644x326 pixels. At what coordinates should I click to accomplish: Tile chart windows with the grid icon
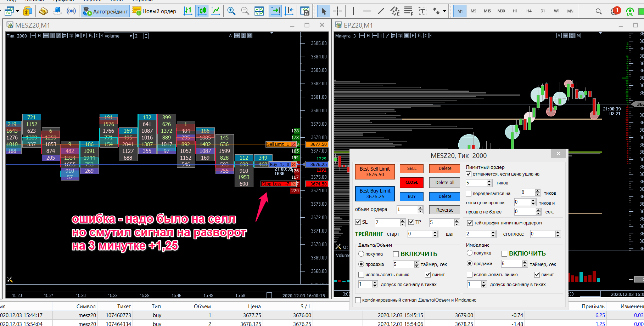point(259,11)
